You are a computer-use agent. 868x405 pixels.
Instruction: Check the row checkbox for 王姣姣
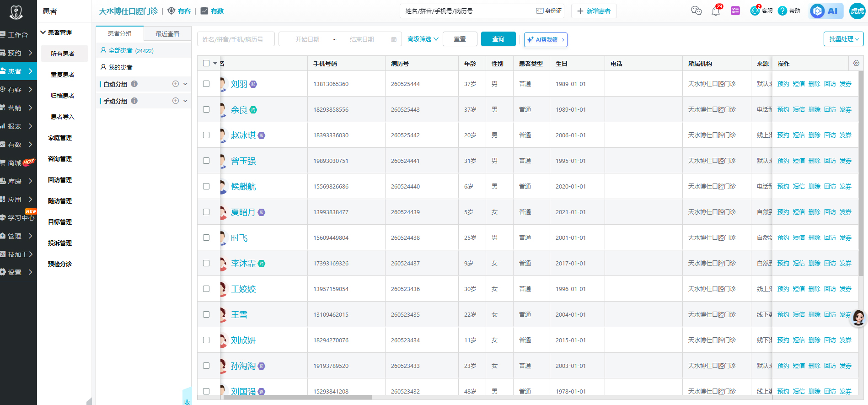tap(206, 289)
